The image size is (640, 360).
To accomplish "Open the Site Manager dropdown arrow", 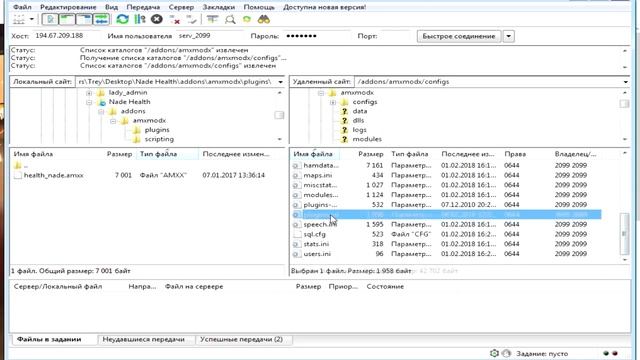I will pyautogui.click(x=31, y=19).
